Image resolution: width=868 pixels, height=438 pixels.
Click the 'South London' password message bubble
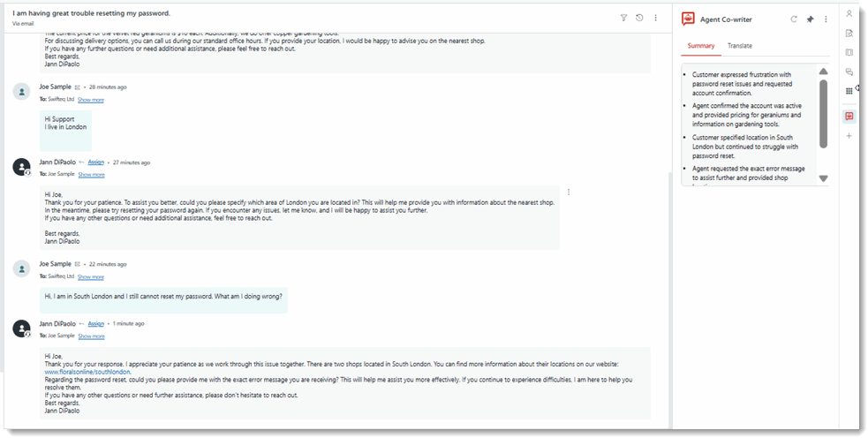point(163,299)
